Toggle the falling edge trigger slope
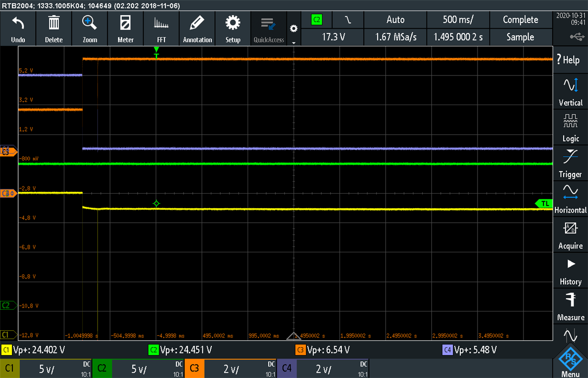Viewport: 588px width, 378px height. [x=348, y=20]
